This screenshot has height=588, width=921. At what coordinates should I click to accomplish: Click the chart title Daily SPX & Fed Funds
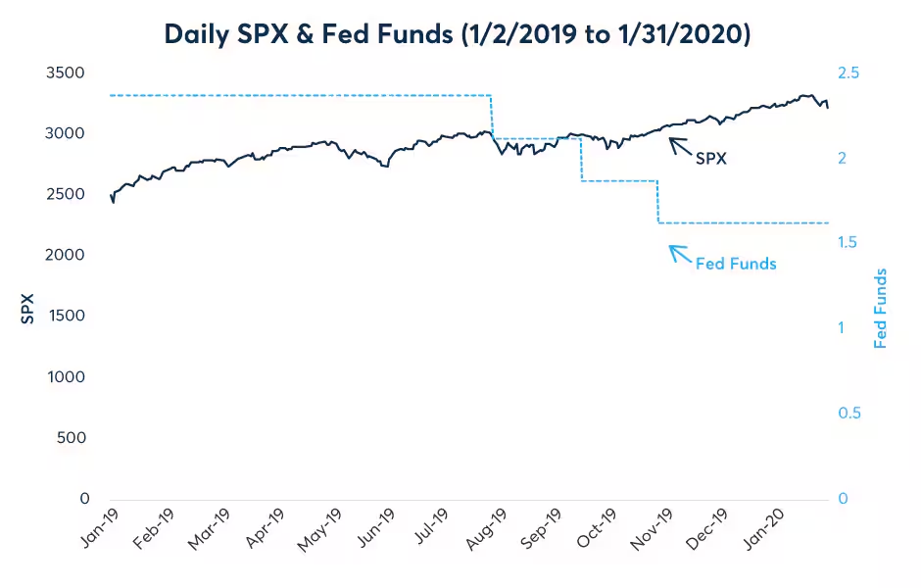click(460, 33)
